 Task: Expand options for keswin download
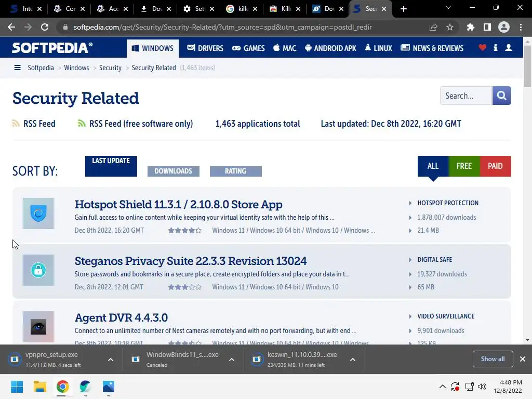tap(353, 360)
